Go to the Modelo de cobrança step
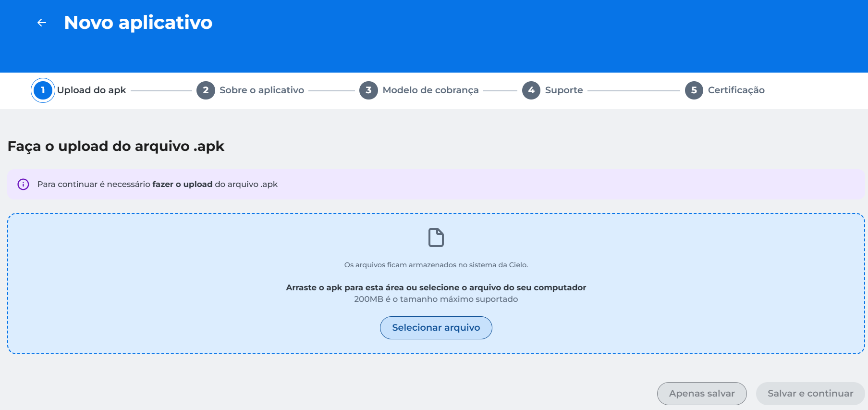The width and height of the screenshot is (868, 410). pos(430,90)
